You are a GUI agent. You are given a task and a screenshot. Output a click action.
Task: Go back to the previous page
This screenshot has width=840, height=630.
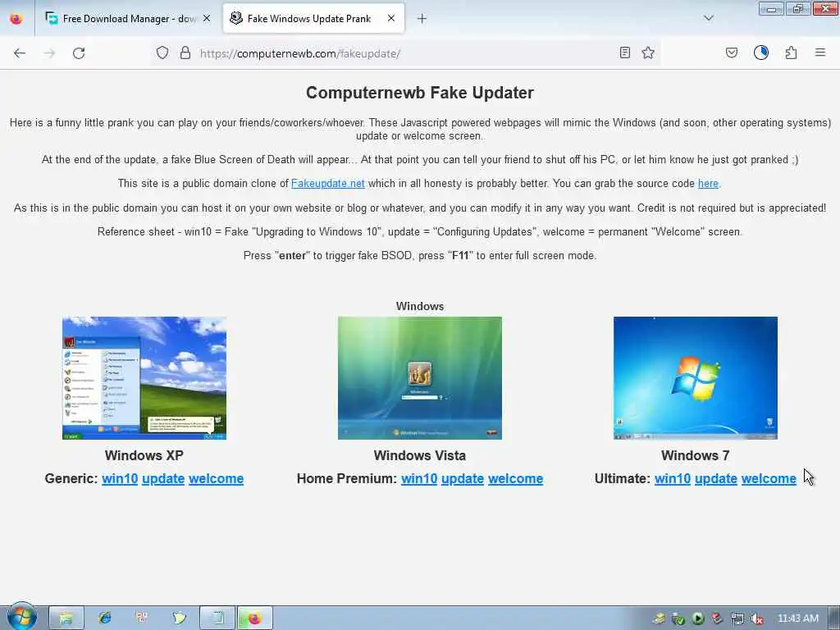point(20,53)
